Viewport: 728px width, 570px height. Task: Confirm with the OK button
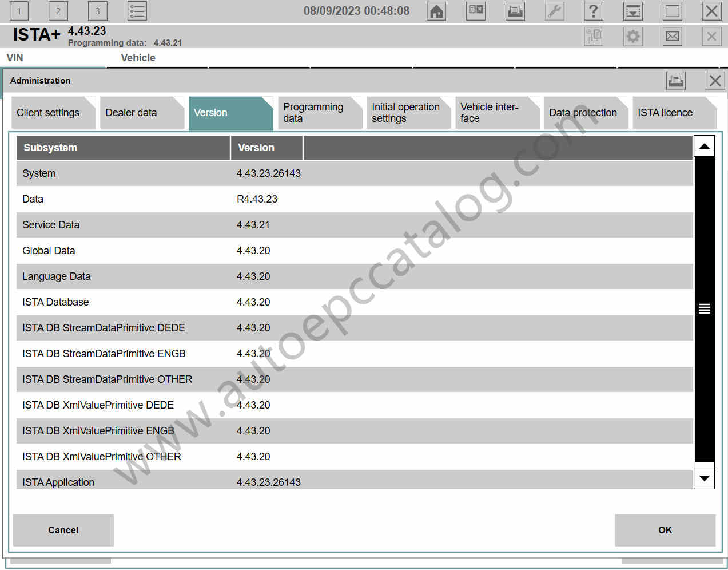point(665,530)
